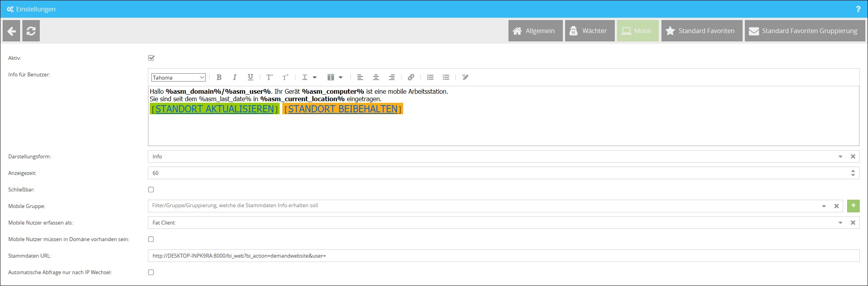Check Mobile Nutzer müssen in Domäne vorhanden sein

(151, 239)
